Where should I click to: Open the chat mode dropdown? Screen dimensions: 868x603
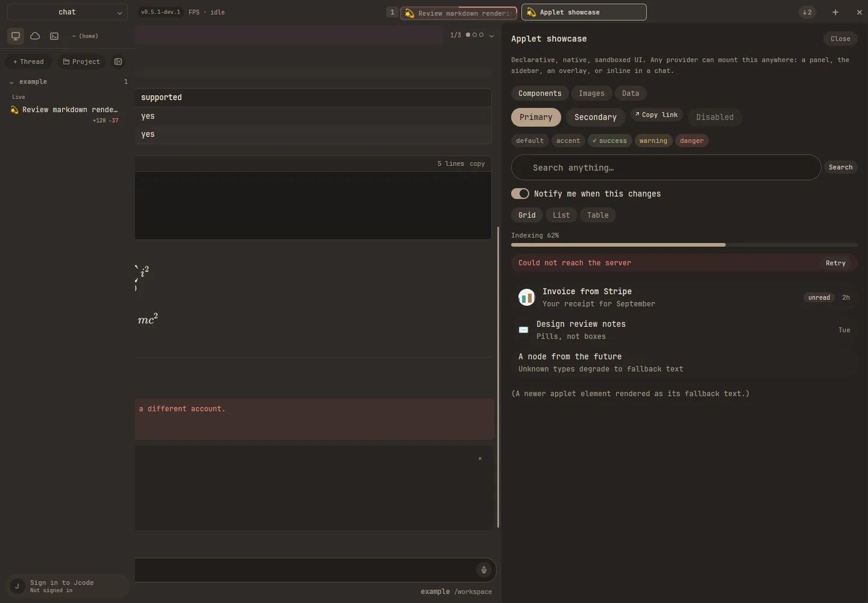click(68, 12)
